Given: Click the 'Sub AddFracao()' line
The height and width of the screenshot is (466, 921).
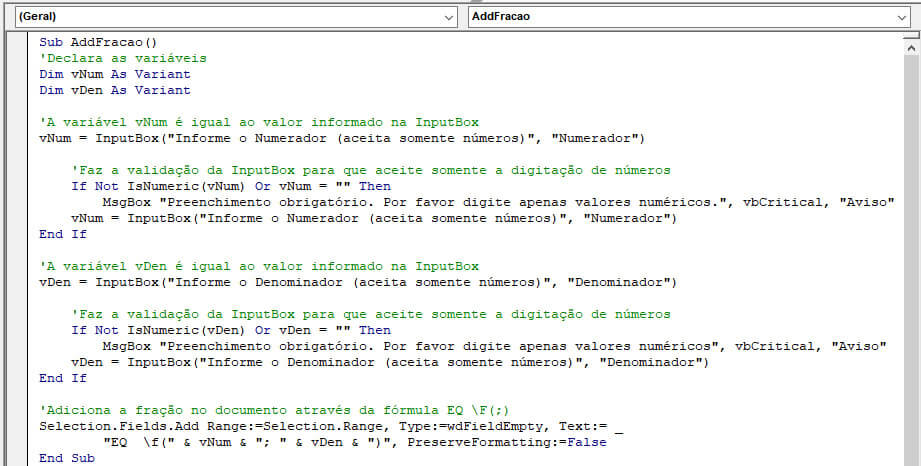Looking at the screenshot, I should coord(98,42).
